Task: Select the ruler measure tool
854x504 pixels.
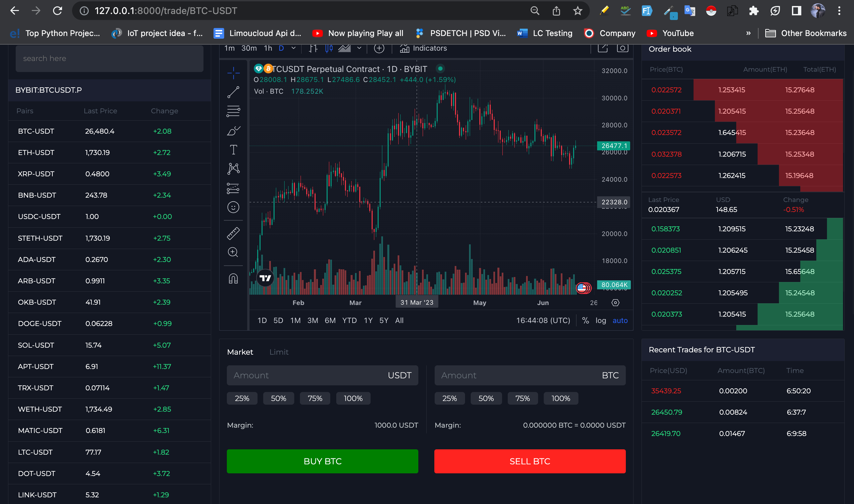Action: coord(233,233)
